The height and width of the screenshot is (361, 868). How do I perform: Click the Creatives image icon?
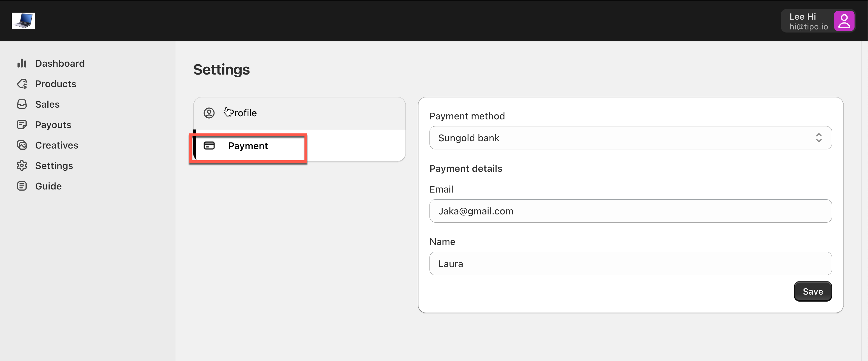22,145
